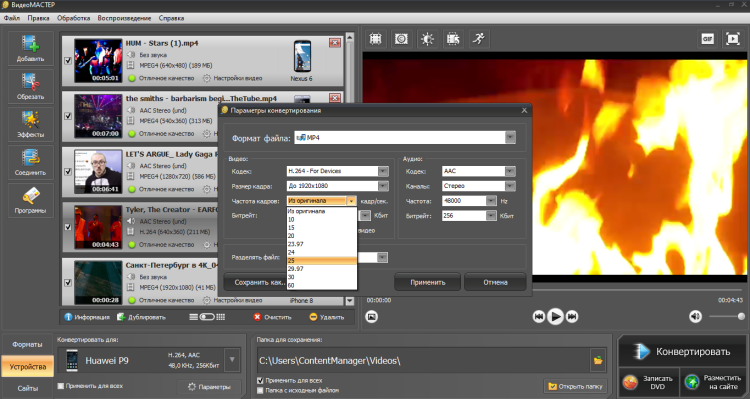Screen dimensions: 750x399
Task: Enable left Применить для всех under device
Action: 61,386
